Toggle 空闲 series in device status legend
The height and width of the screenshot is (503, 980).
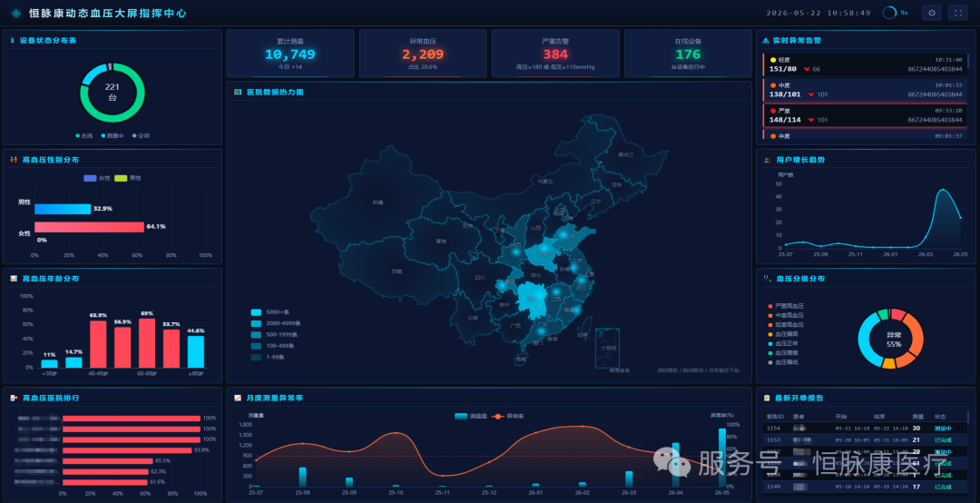(141, 136)
